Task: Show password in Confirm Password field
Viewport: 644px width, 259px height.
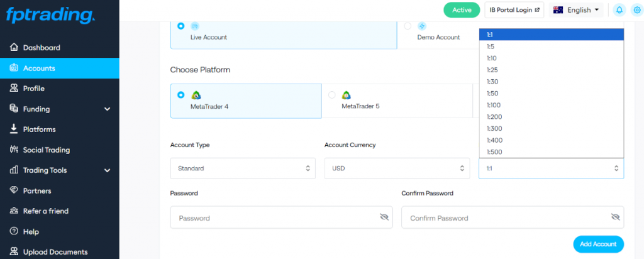Action: click(x=615, y=217)
